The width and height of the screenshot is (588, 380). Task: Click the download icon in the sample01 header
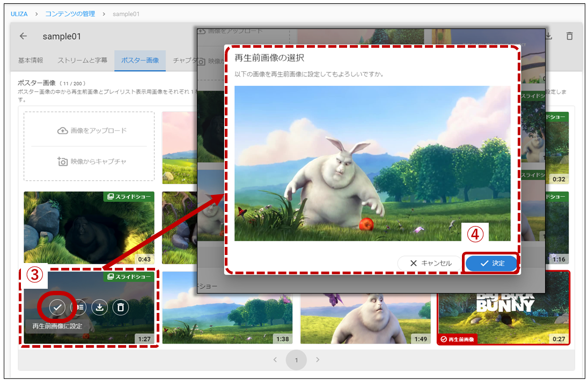coord(549,36)
